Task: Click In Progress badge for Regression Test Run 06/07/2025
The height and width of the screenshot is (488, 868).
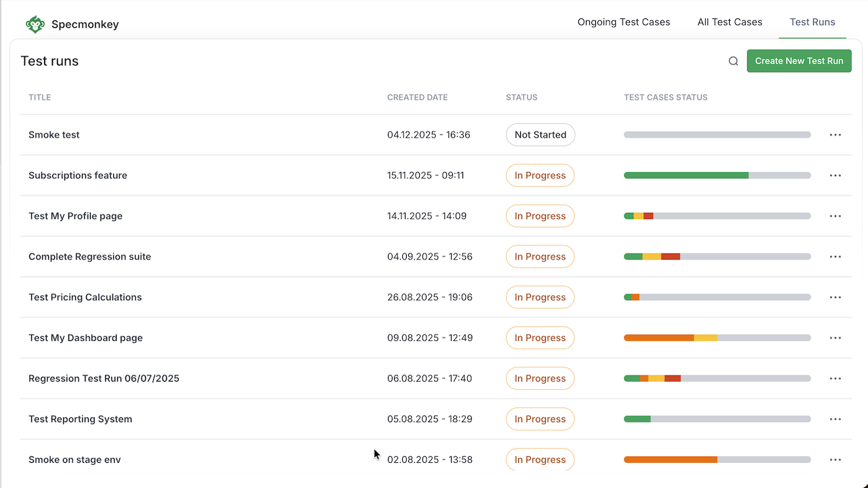Action: point(540,379)
